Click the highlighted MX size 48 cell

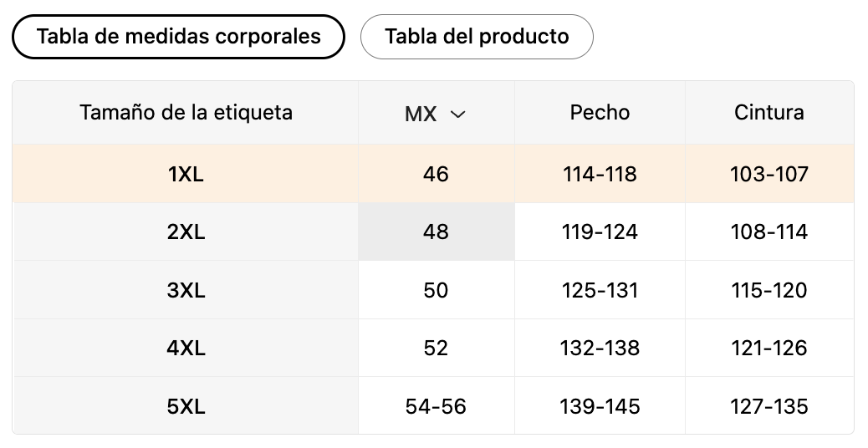(436, 232)
